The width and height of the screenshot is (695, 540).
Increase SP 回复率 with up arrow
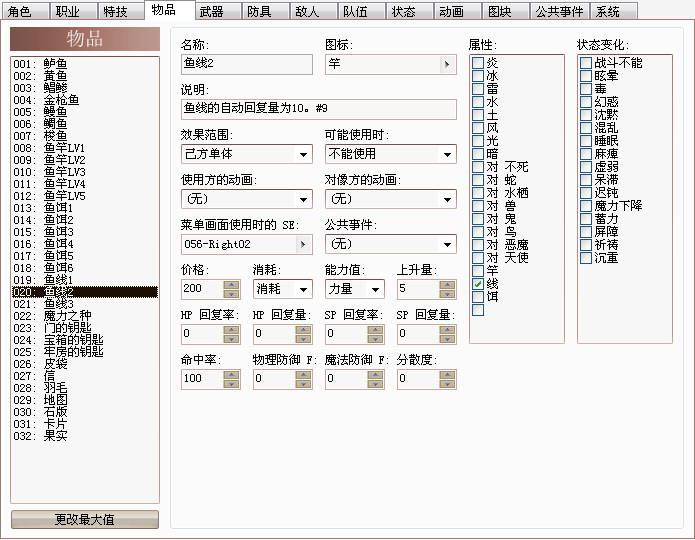tap(375, 329)
